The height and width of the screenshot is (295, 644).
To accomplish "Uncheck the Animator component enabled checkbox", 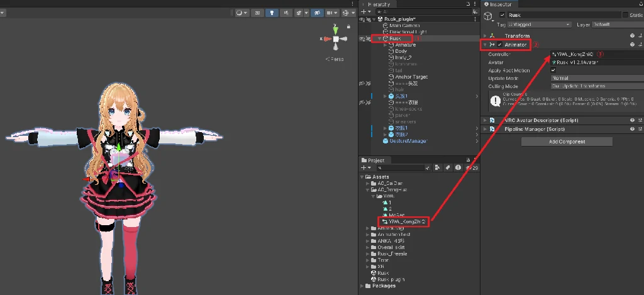I will click(500, 45).
